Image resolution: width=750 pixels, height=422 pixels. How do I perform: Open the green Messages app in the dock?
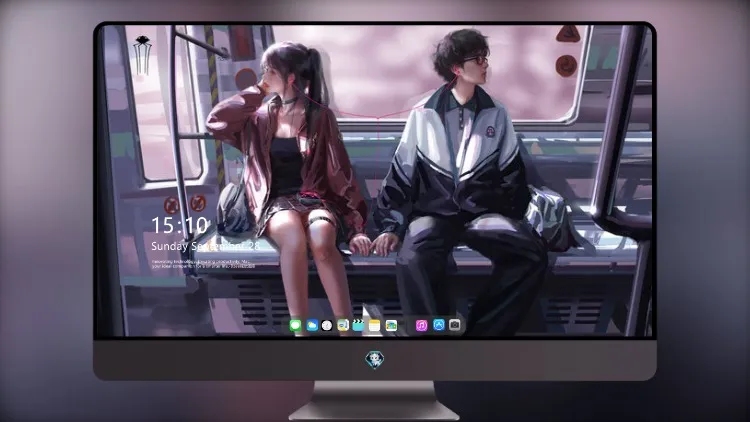296,325
